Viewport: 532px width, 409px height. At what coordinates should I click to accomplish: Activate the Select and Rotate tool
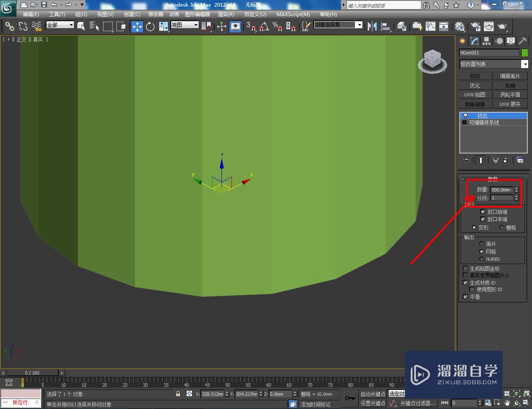click(150, 27)
